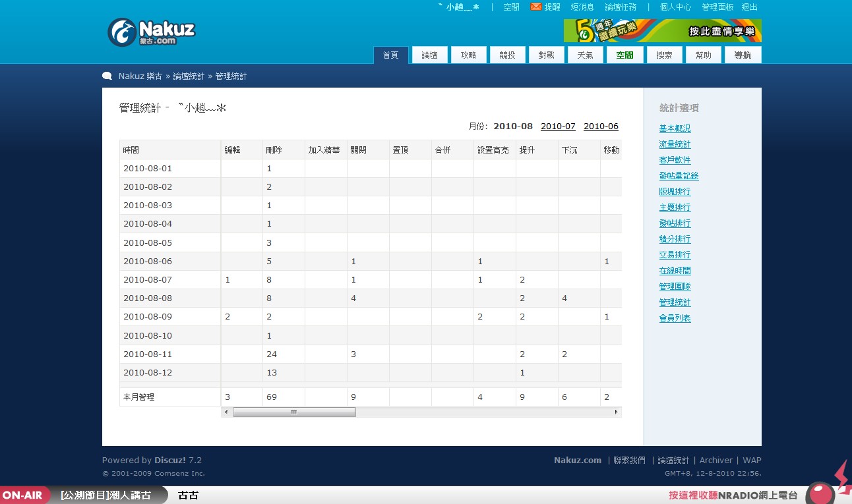Open the envelope 提醒 notification icon
Image resolution: width=852 pixels, height=504 pixels.
(535, 7)
